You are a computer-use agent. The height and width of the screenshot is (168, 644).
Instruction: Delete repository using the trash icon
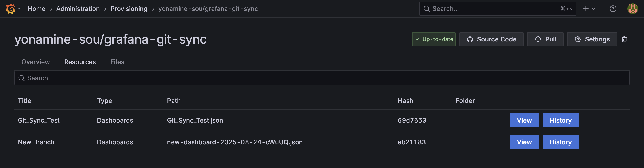click(x=624, y=39)
